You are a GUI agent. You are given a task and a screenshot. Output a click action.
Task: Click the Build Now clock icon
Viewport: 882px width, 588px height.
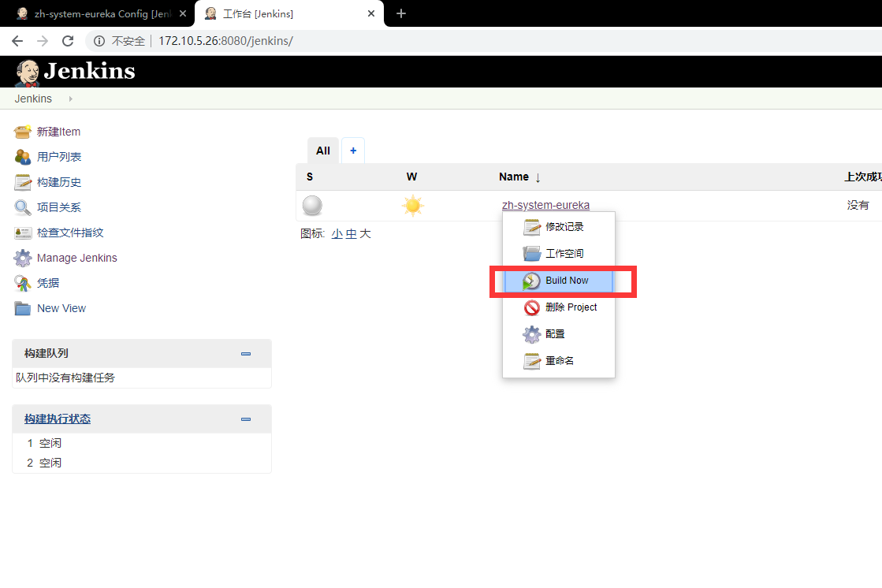(531, 281)
